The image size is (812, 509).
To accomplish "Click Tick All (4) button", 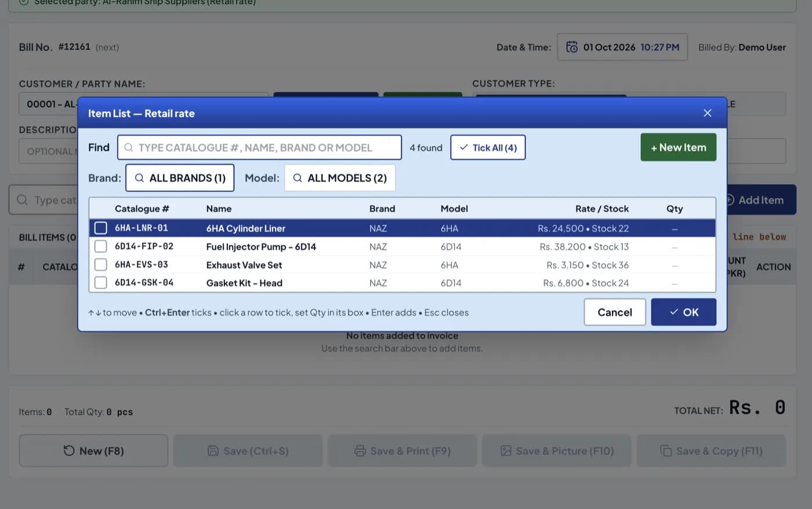I will [x=488, y=147].
